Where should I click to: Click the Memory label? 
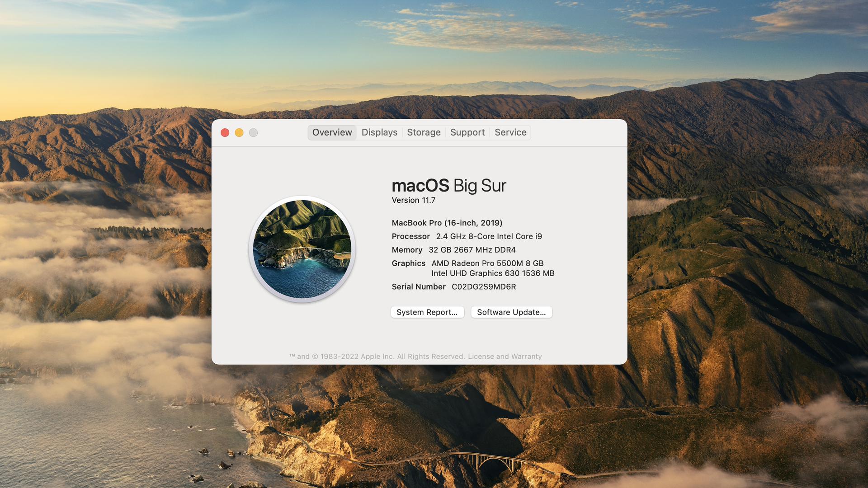point(407,250)
